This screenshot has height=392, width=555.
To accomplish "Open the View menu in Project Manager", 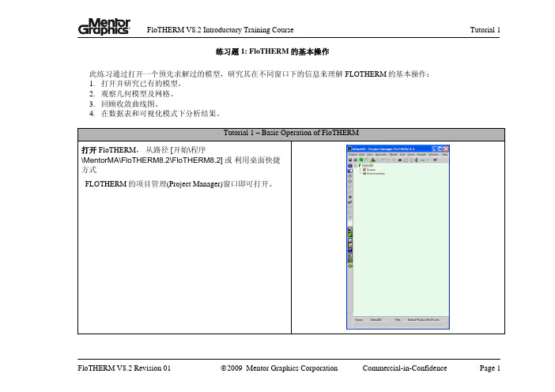I will tap(369, 155).
